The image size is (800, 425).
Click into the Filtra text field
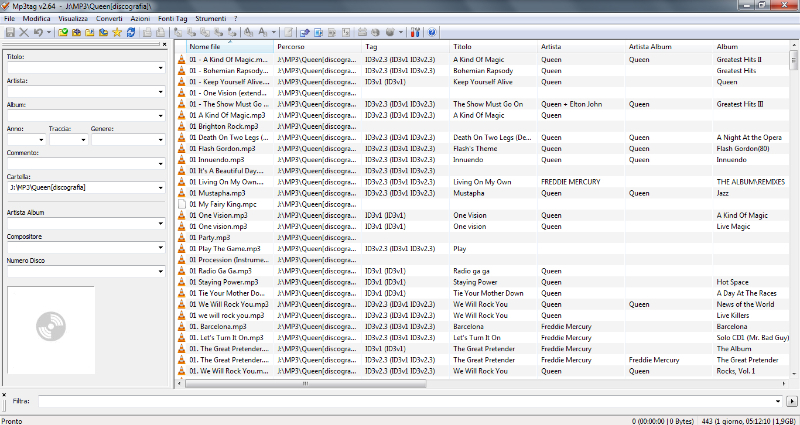[410, 401]
